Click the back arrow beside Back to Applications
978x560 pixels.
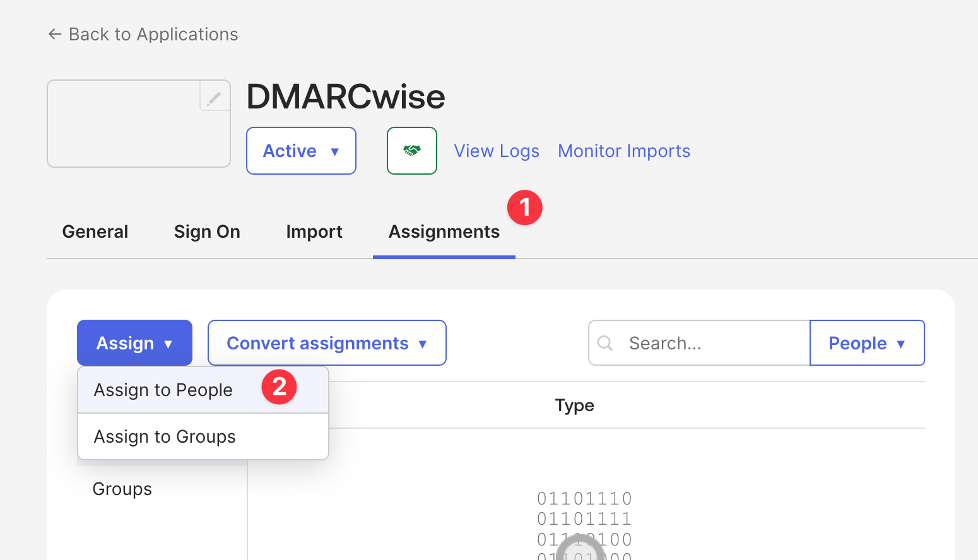(x=55, y=34)
